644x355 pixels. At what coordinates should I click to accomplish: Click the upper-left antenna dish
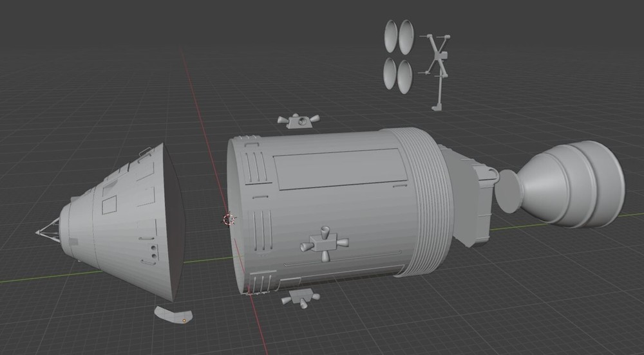coord(391,37)
